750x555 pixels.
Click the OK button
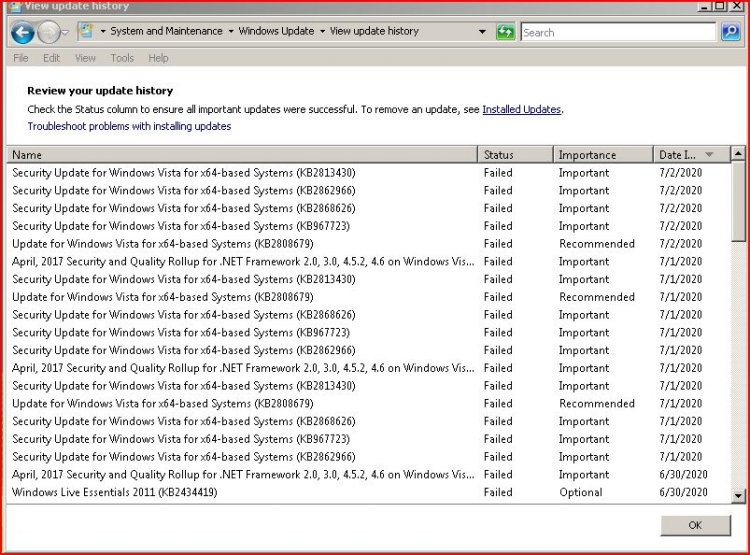[695, 525]
